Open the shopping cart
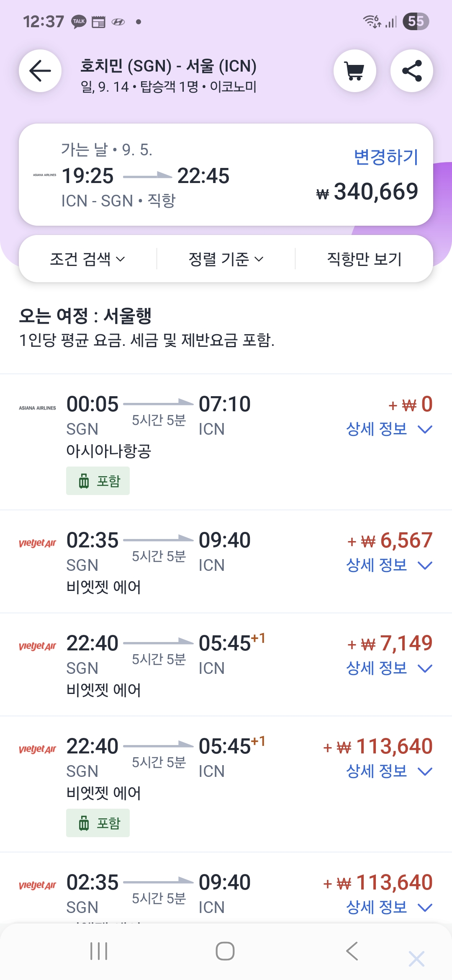This screenshot has width=452, height=980. (x=354, y=71)
